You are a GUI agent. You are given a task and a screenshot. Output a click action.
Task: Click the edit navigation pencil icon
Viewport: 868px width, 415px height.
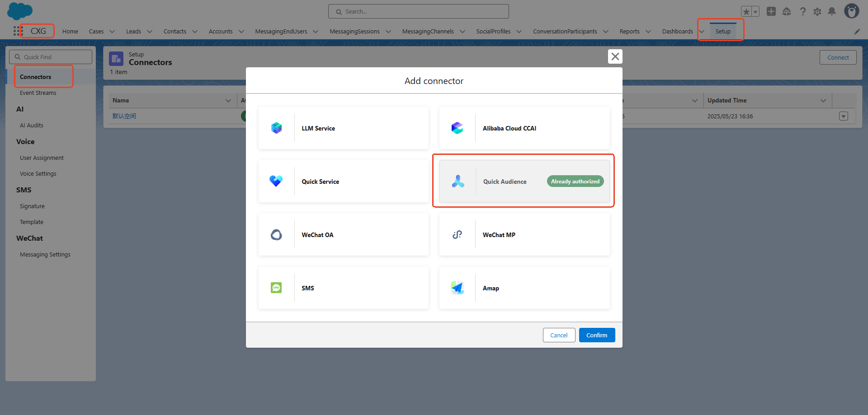pos(857,31)
